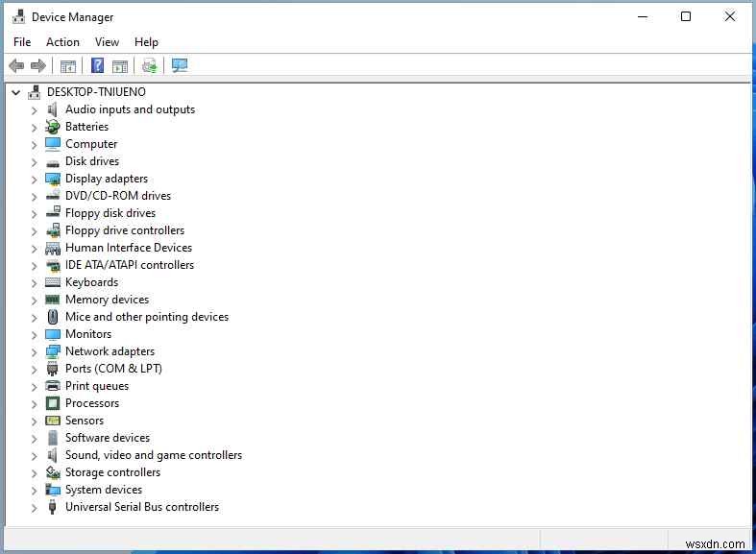
Task: Select the Storage controllers label
Action: [112, 472]
